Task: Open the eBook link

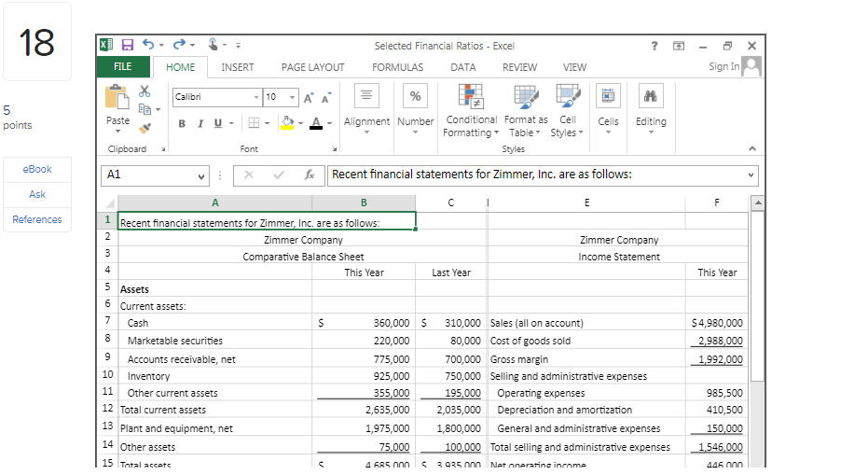Action: click(x=37, y=169)
